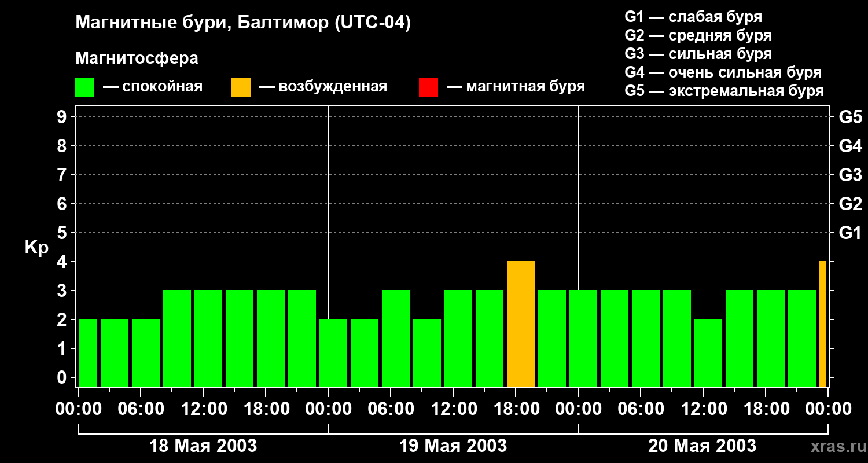Click the Kp axis label

tap(36, 248)
